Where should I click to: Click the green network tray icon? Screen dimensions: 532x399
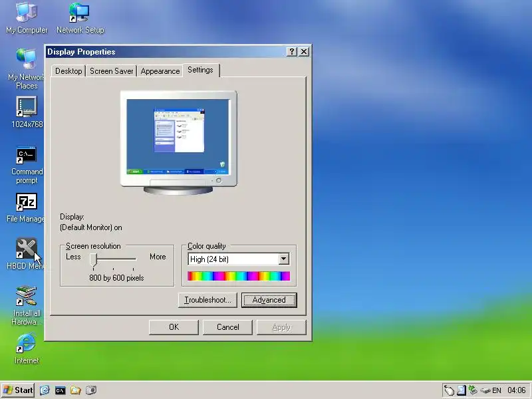click(473, 390)
